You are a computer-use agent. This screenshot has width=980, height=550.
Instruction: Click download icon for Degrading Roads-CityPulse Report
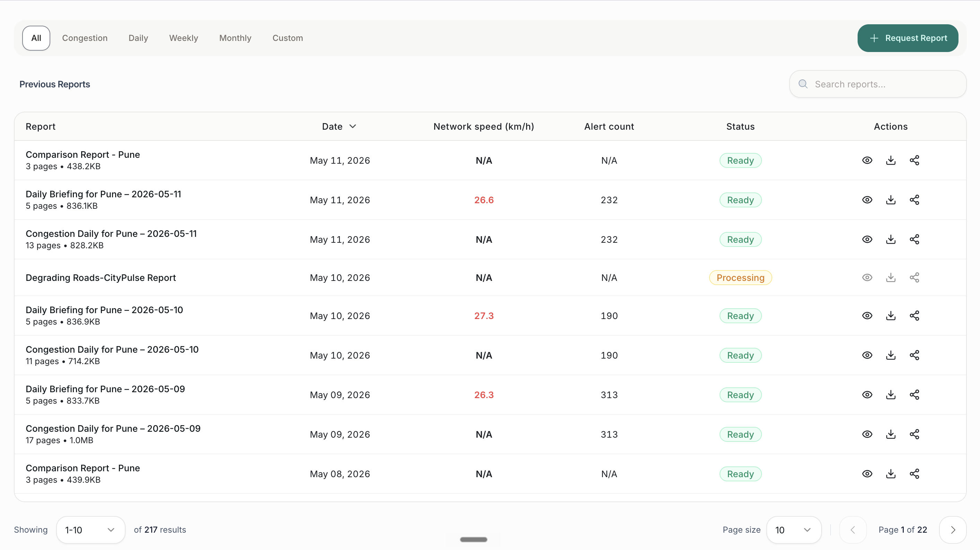[891, 277]
